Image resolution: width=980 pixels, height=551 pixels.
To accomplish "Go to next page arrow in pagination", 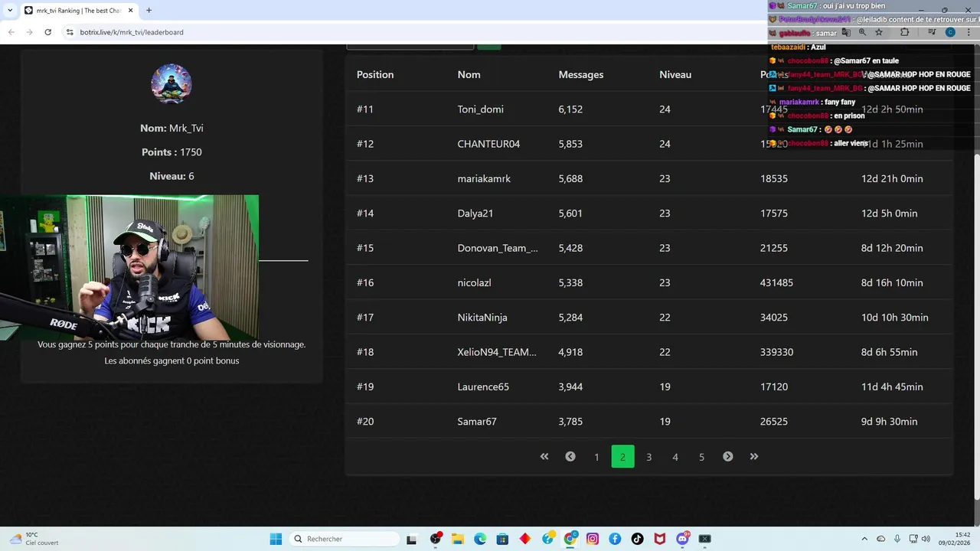I will pyautogui.click(x=728, y=457).
